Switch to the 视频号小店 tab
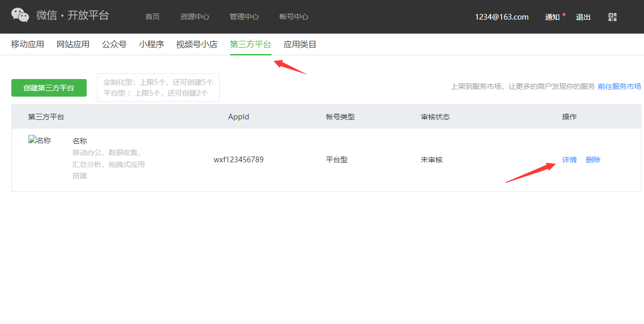 (x=197, y=44)
